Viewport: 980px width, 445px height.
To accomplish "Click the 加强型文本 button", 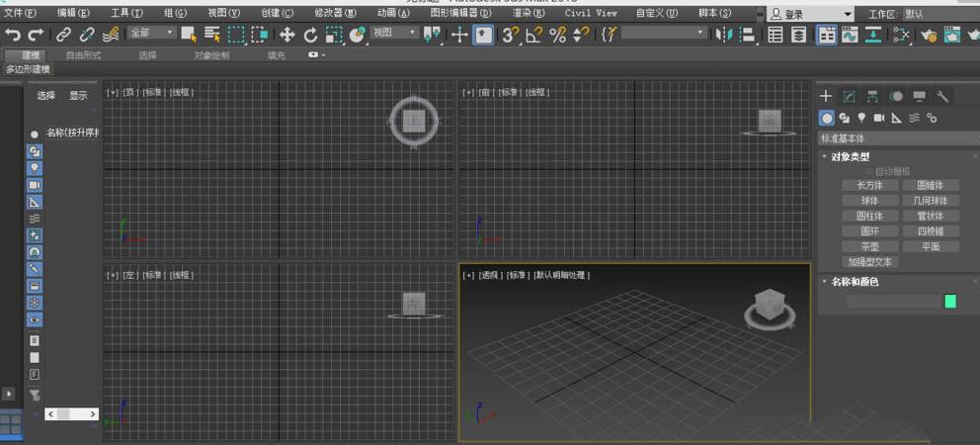I will point(869,262).
